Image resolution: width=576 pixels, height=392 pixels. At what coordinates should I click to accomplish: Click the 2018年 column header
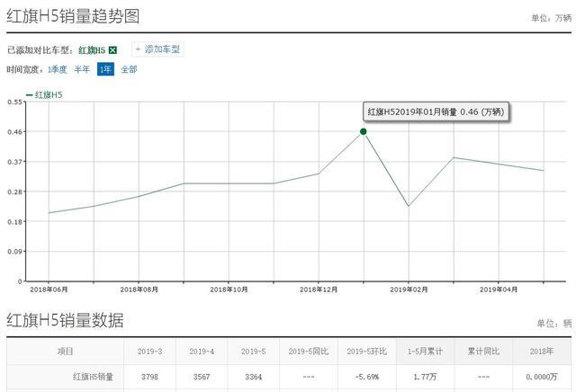tap(542, 352)
